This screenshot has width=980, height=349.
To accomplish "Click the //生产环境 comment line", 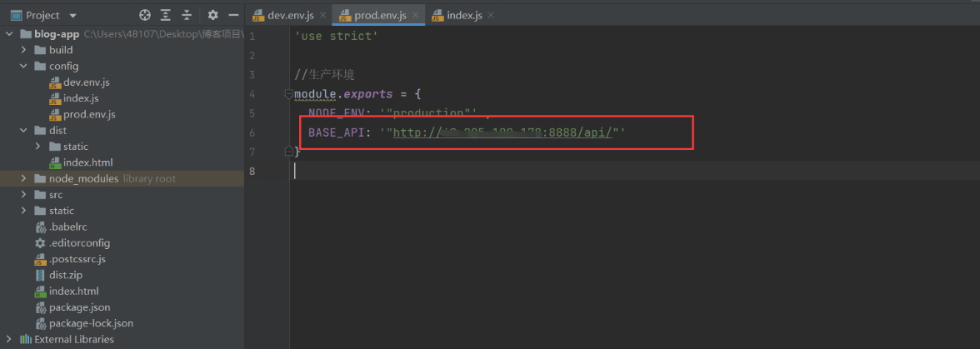I will [x=324, y=75].
